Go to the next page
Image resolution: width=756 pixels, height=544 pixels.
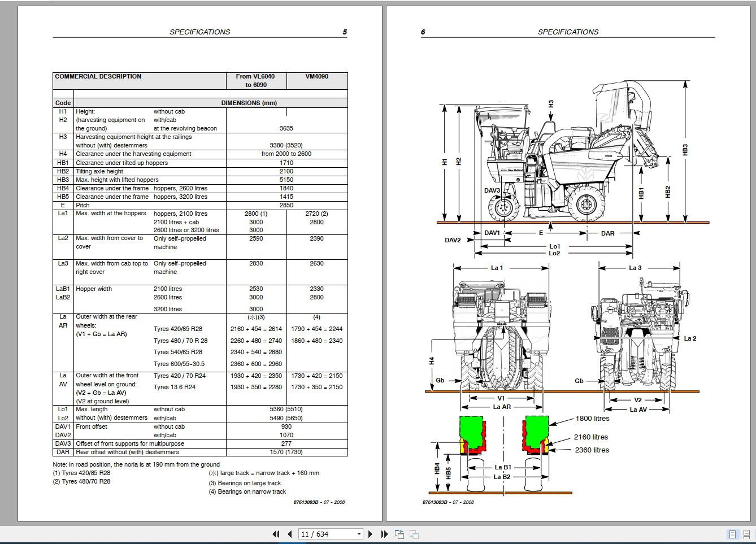[x=370, y=534]
